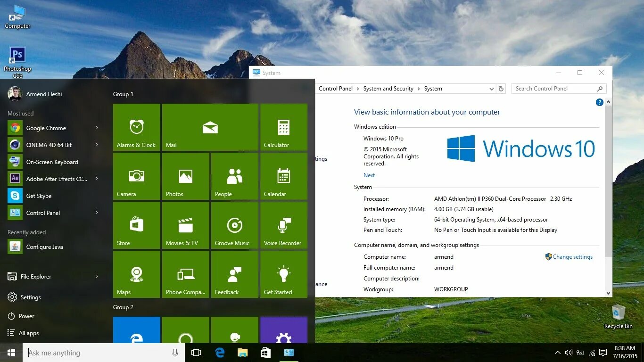644x362 pixels.
Task: Open the Groove Music tile
Action: (235, 225)
